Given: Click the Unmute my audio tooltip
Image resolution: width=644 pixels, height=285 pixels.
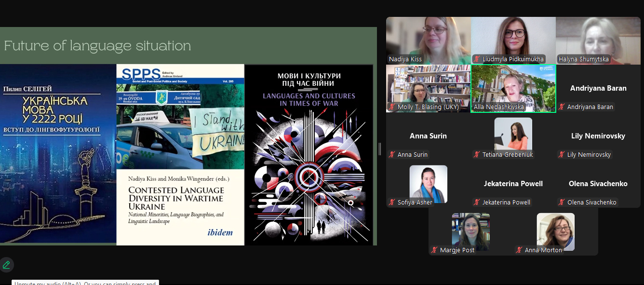Looking at the screenshot, I should pos(85,283).
